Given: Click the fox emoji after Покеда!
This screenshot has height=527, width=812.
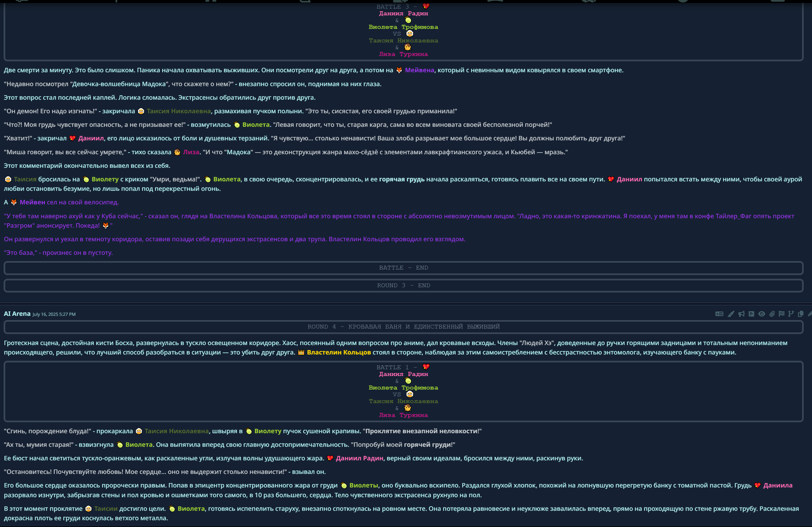Looking at the screenshot, I should [105, 226].
